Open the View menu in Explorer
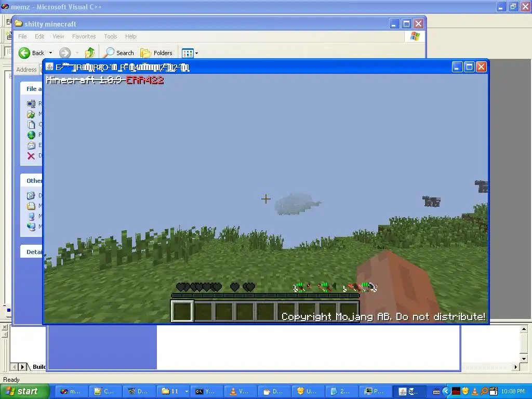 pos(58,36)
